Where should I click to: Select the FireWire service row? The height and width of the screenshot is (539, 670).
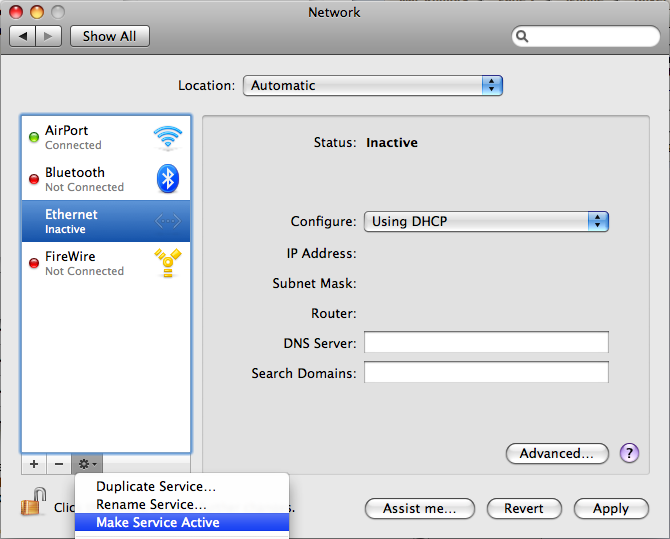(106, 263)
